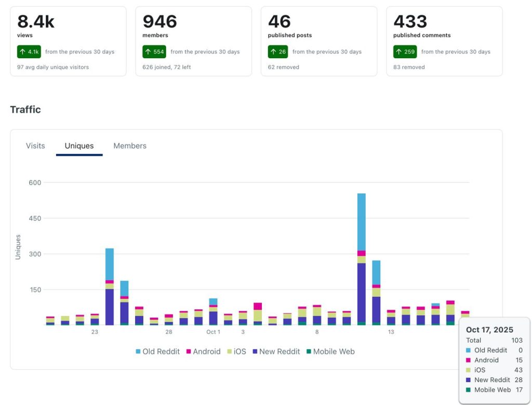The image size is (532, 405).
Task: Toggle Mobile Web legend entry
Action: tap(330, 351)
